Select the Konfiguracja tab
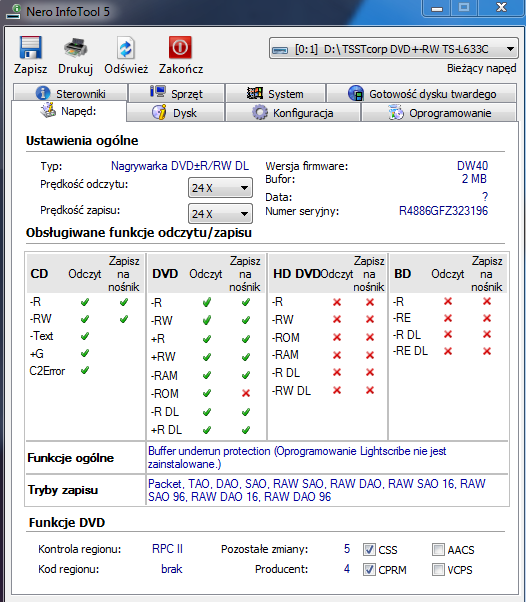526x602 pixels. click(293, 113)
